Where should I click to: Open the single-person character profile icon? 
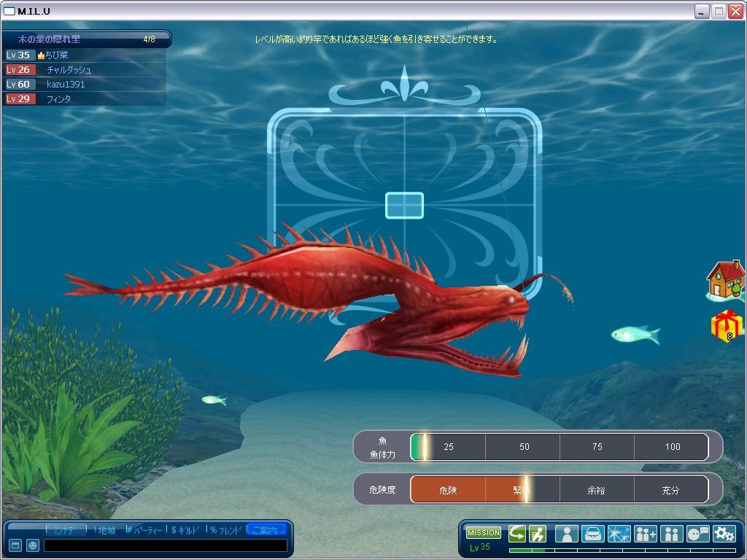click(566, 534)
